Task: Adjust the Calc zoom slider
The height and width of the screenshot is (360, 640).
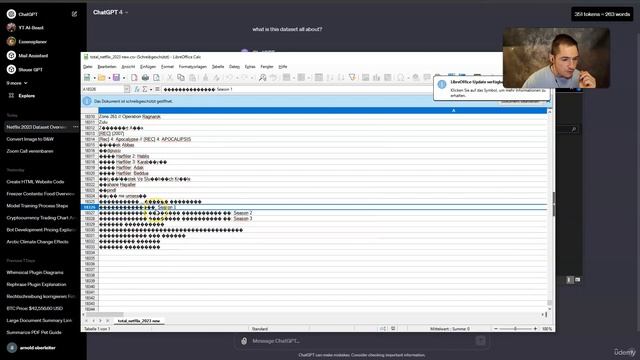Action: tap(515, 329)
